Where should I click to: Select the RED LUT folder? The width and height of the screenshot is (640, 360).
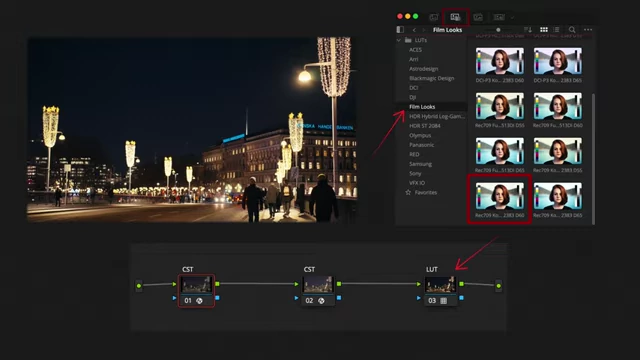(x=414, y=154)
